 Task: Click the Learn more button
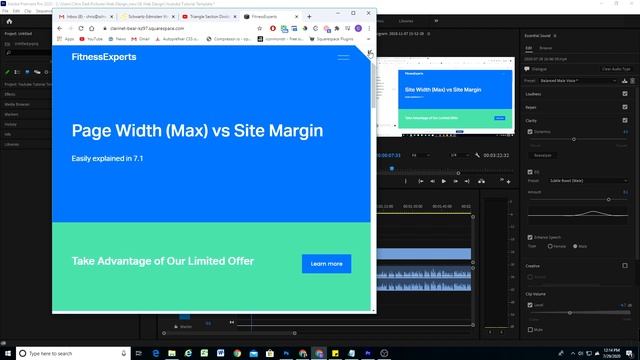(327, 264)
